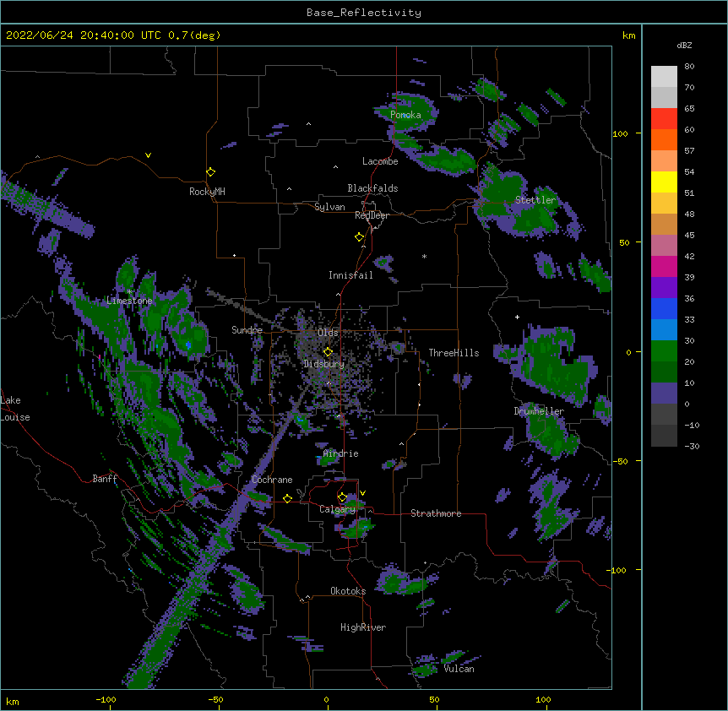The height and width of the screenshot is (711, 728).
Task: Select the Vulcan label
Action: [459, 669]
